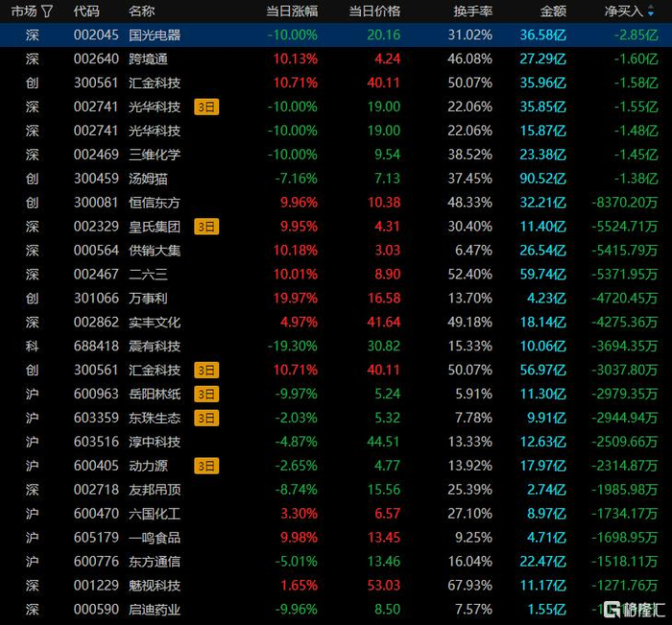This screenshot has width=672, height=625.
Task: Click the 90.52亿 amount cell
Action: pyautogui.click(x=543, y=179)
